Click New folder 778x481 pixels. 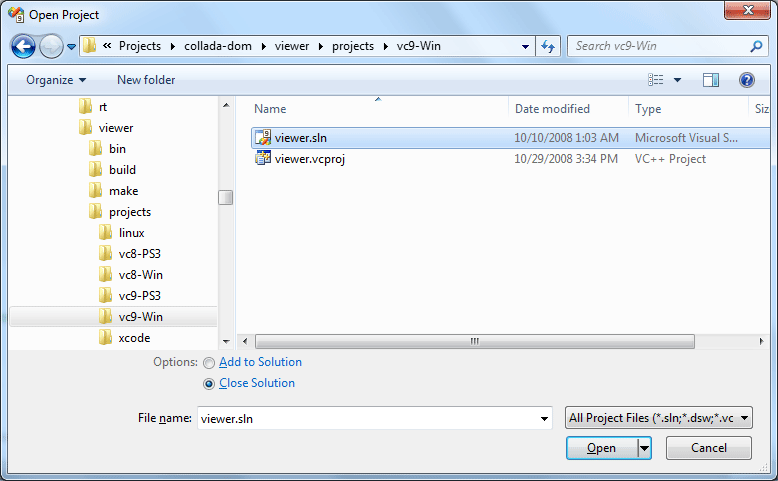pyautogui.click(x=146, y=80)
